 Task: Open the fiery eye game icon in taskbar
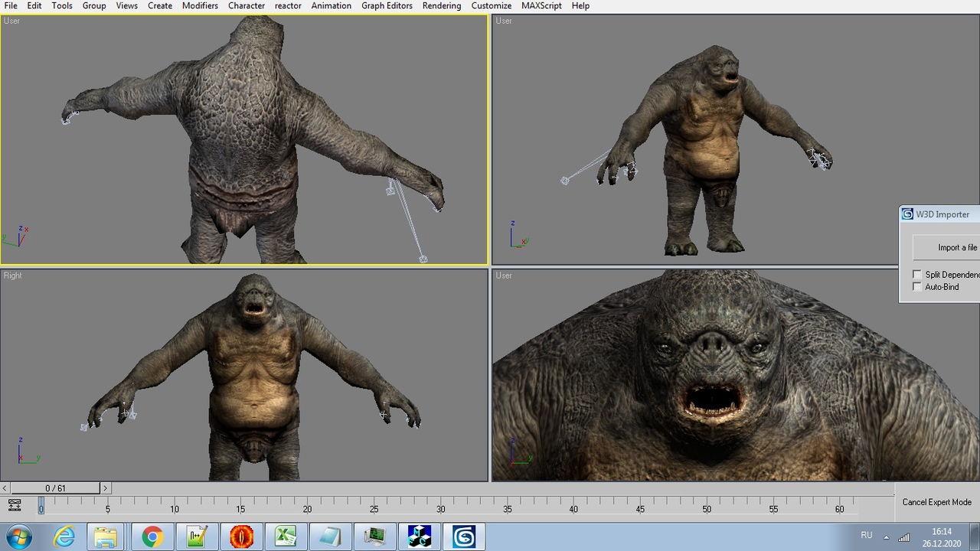241,537
